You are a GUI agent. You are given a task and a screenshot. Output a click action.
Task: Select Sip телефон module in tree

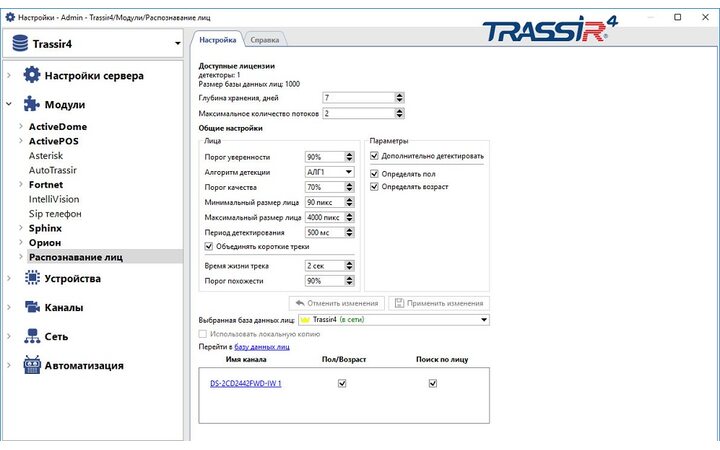[55, 214]
